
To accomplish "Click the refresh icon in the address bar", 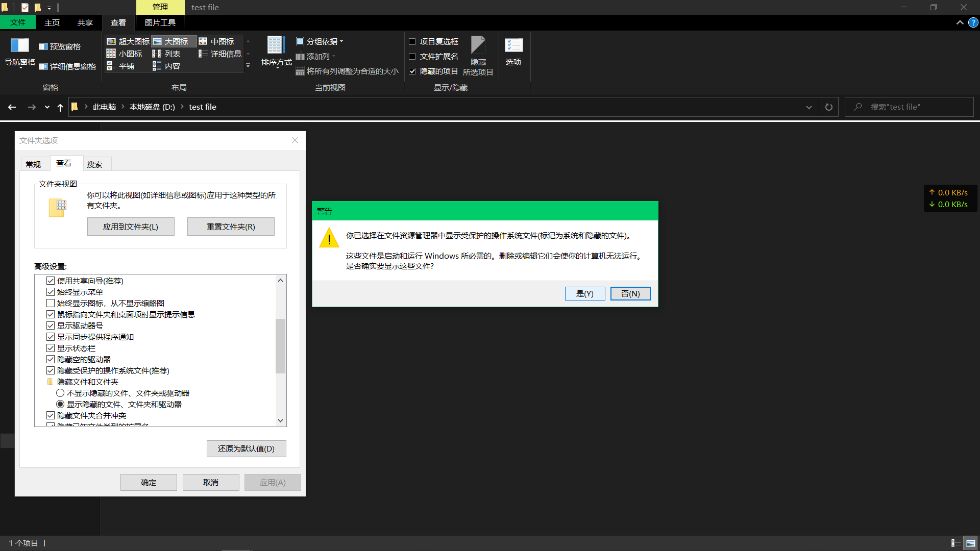I will click(828, 107).
